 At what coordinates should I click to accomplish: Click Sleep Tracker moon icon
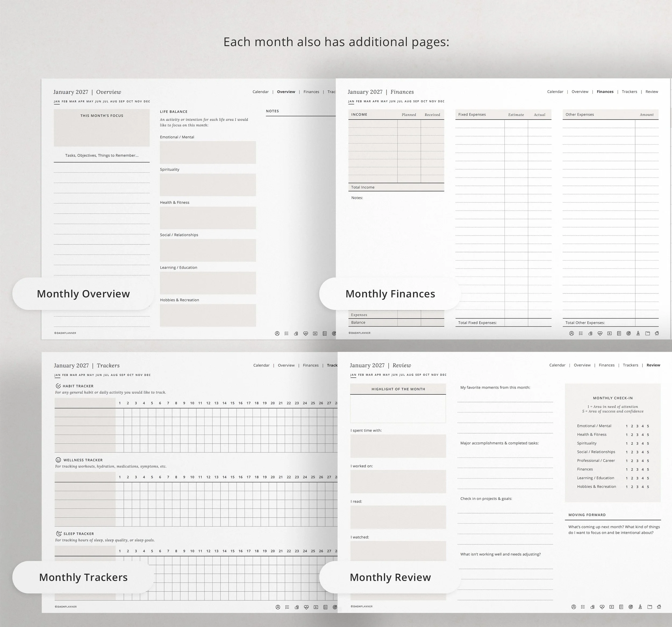[59, 533]
